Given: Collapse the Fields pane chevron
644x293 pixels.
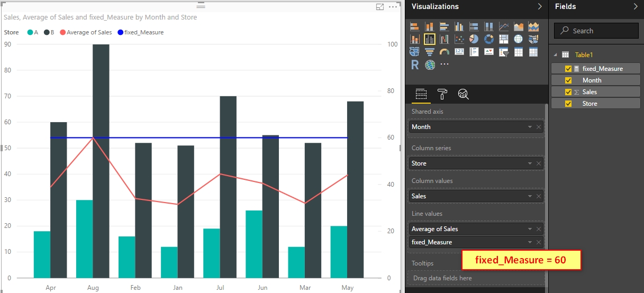Looking at the screenshot, I should click(636, 6).
